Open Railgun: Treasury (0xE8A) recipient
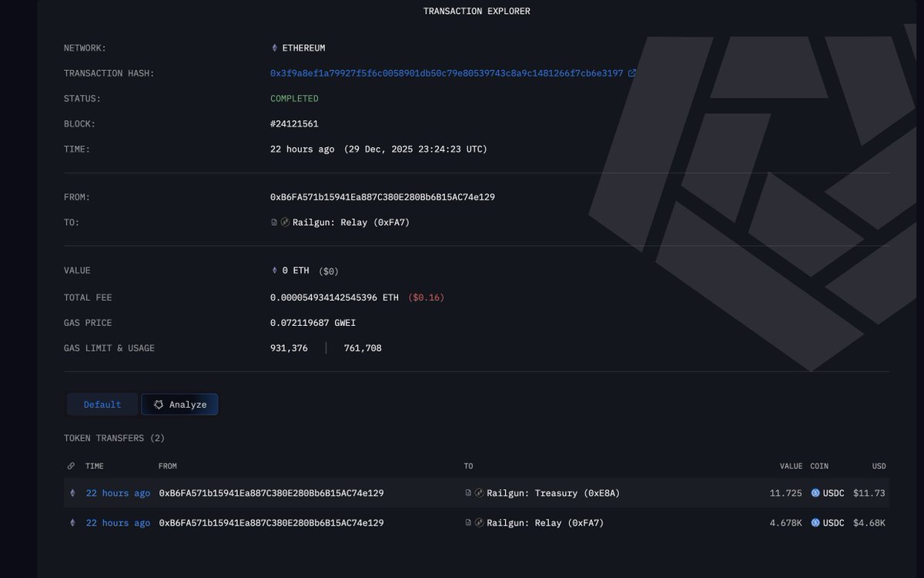924x578 pixels. pyautogui.click(x=553, y=493)
